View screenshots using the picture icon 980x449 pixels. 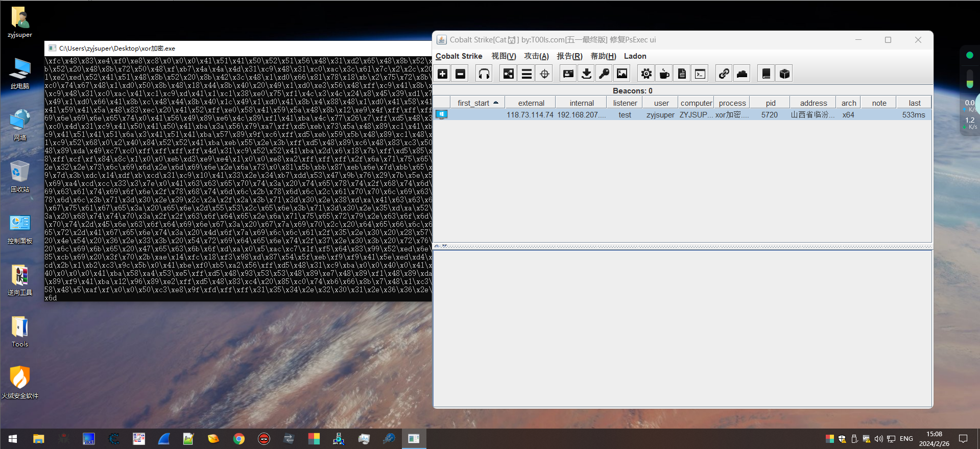[622, 74]
